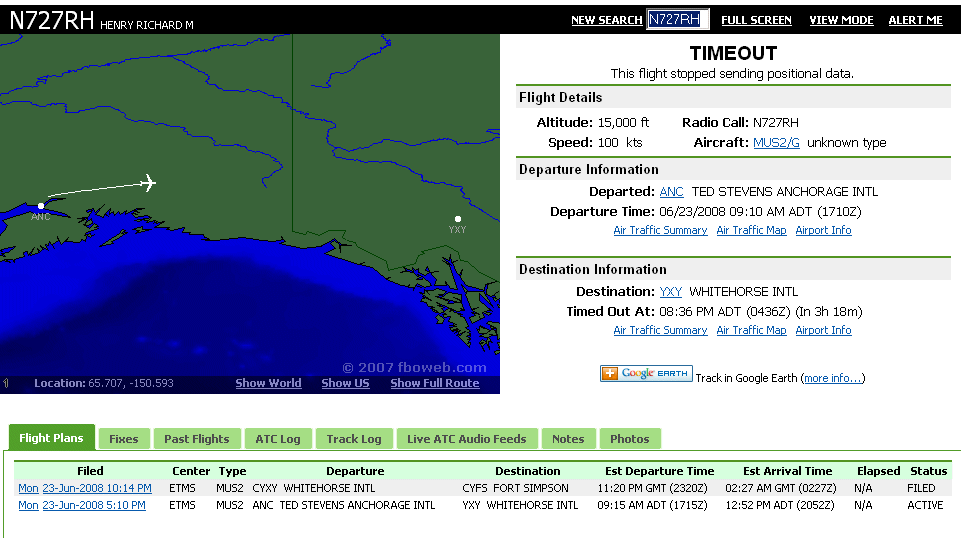Open the ANC departure airport link
Viewport: 961px width, 538px height.
(671, 192)
